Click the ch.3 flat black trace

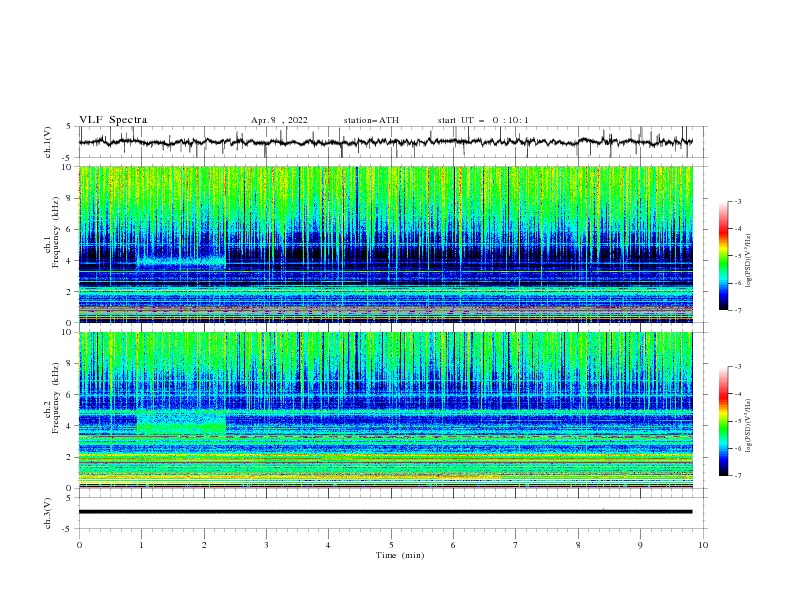pos(386,512)
